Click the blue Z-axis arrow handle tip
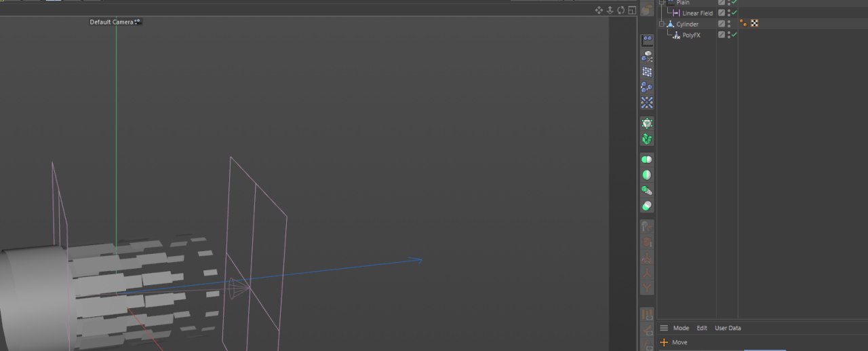868x351 pixels. point(418,259)
